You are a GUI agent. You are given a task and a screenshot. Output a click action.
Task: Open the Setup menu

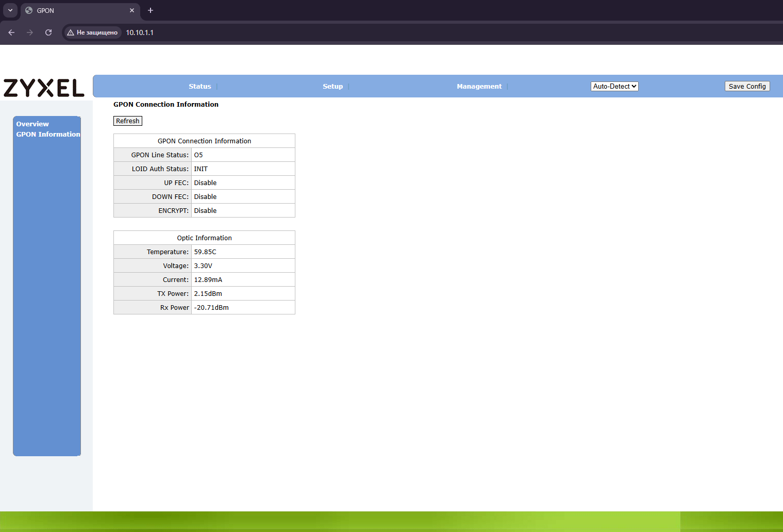click(x=333, y=87)
